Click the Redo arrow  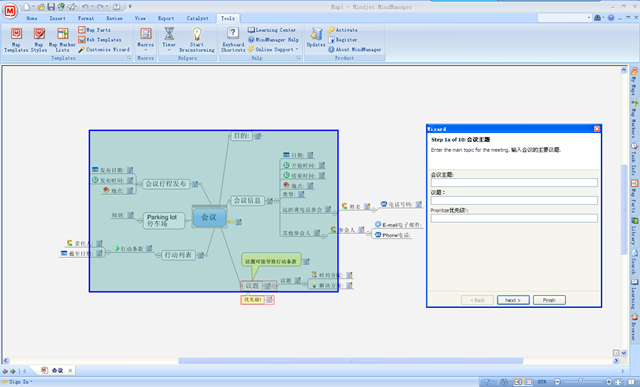pos(100,7)
